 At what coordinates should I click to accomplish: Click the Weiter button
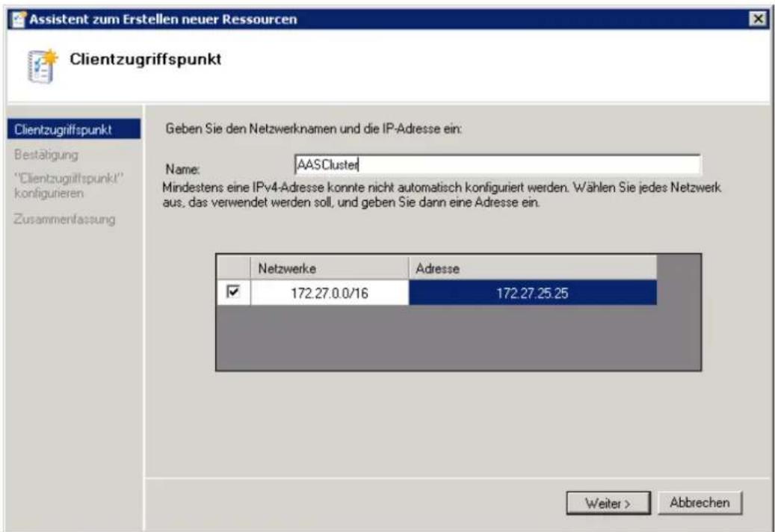[x=608, y=503]
